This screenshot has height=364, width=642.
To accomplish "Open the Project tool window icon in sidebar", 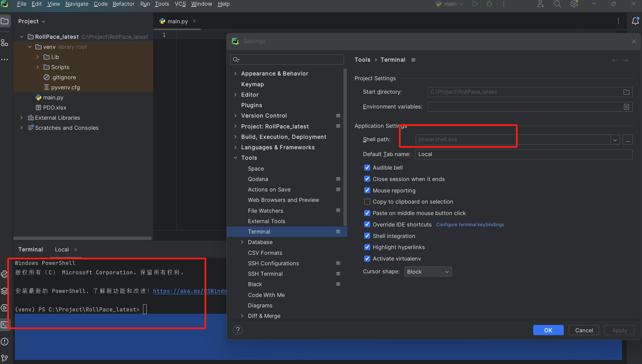I will (5, 21).
